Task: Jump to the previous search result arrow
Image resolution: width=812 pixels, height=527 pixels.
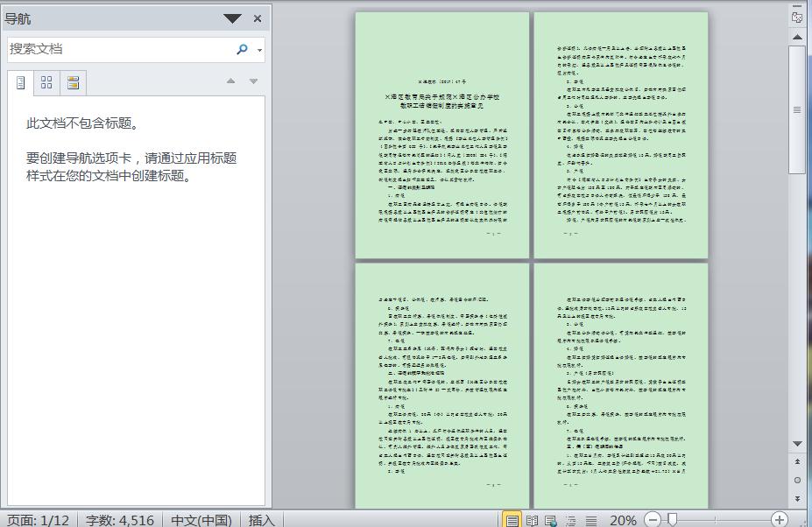Action: click(x=230, y=81)
